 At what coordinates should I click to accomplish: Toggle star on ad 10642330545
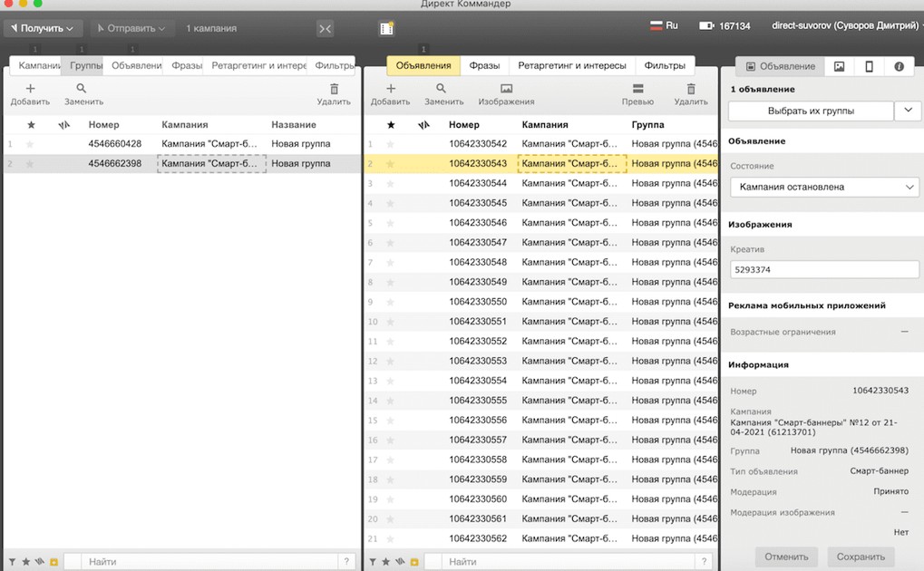pos(392,203)
